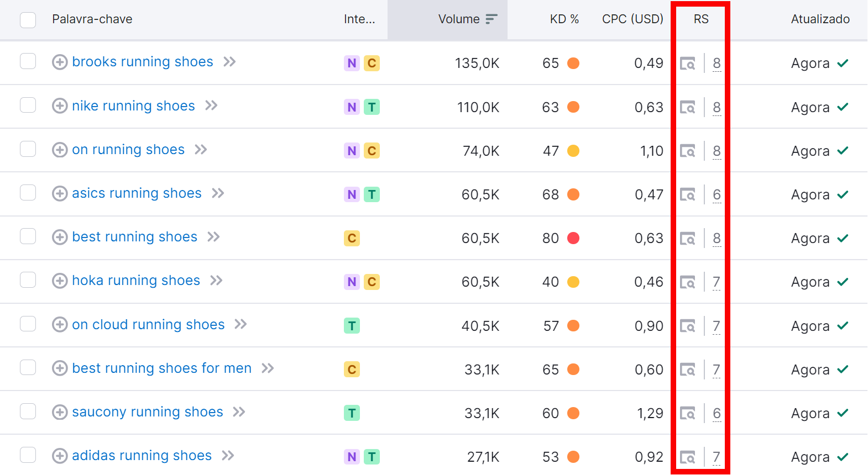Open saucony running shoes keyword link
The width and height of the screenshot is (868, 475).
148,412
